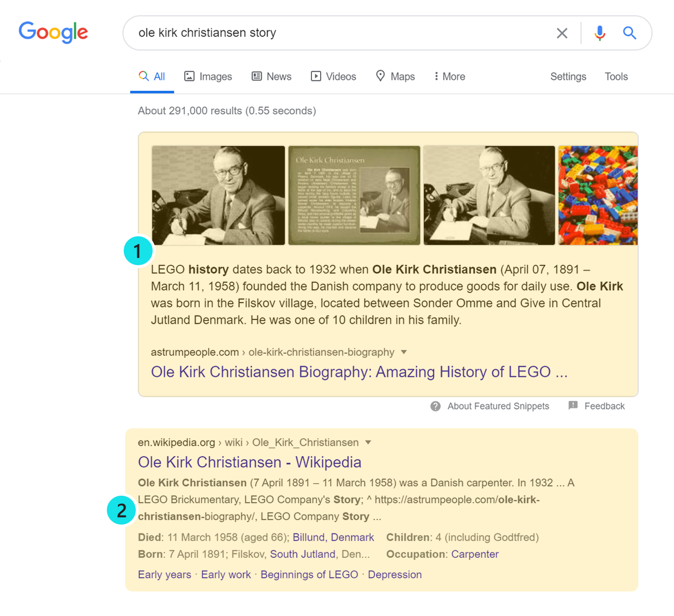Open Ole Kirk Christiansen Biography link

pyautogui.click(x=359, y=372)
